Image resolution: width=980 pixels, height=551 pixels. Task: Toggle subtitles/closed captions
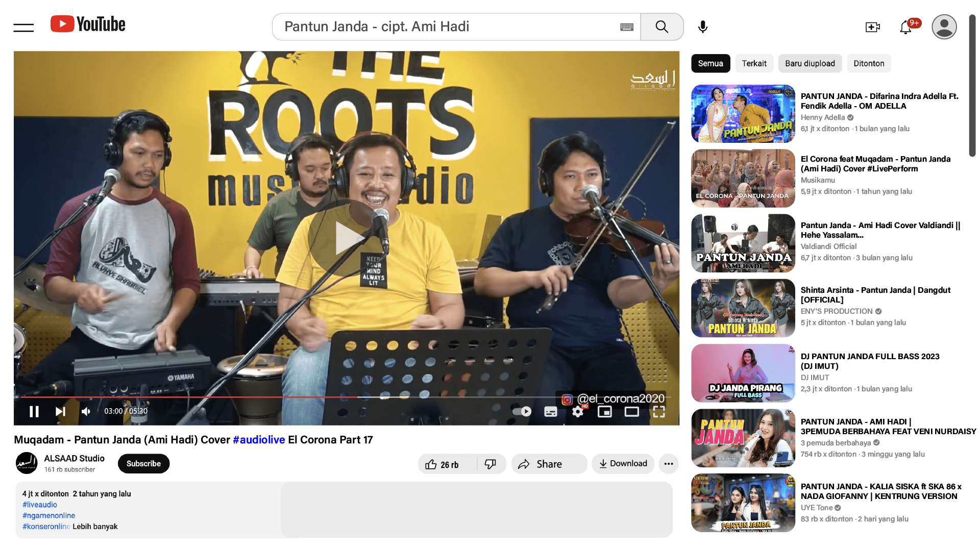pyautogui.click(x=551, y=411)
